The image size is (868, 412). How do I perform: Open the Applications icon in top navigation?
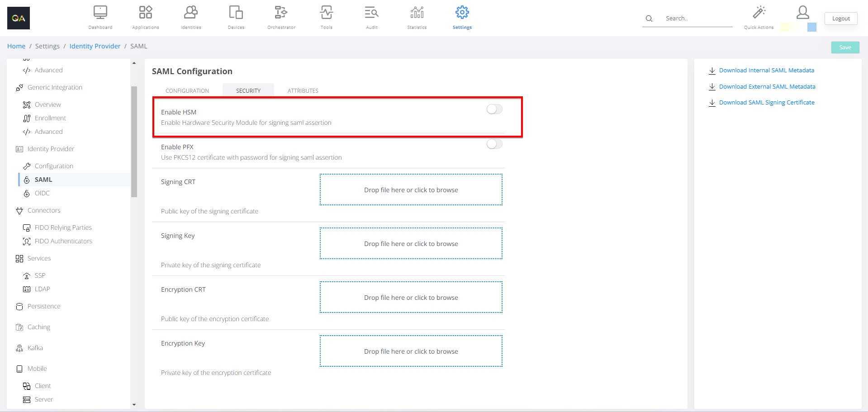pos(145,13)
